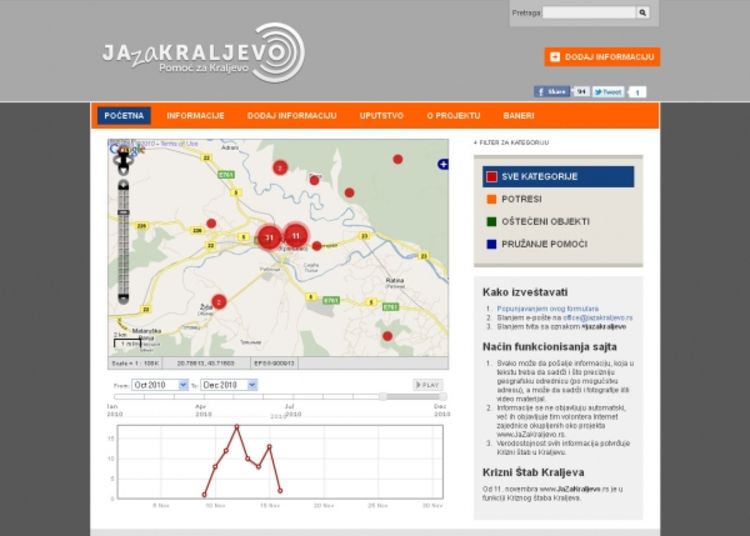Click the tweet count bubble
Viewport: 750px width, 536px height.
(637, 92)
